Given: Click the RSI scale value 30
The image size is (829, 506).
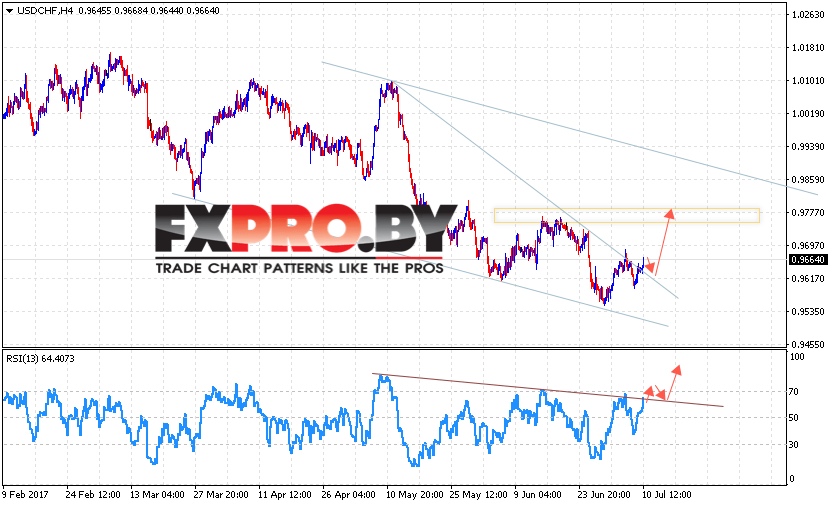Looking at the screenshot, I should click(794, 445).
